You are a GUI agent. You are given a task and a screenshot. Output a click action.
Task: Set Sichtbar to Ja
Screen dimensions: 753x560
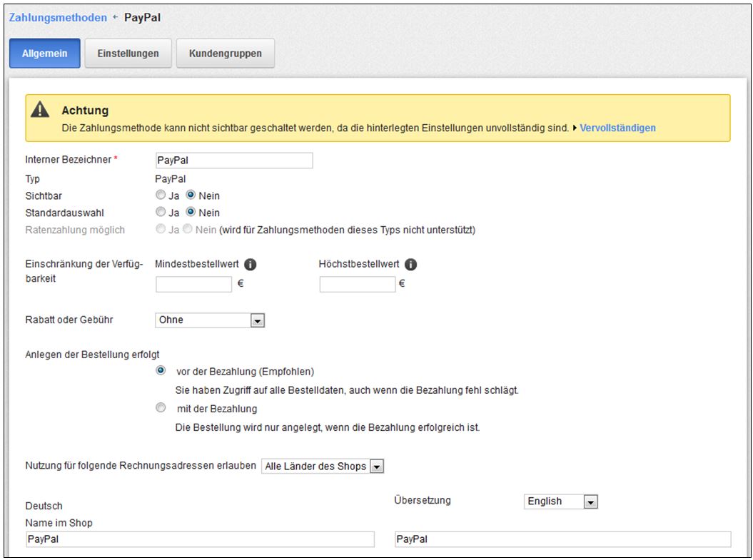[x=161, y=195]
